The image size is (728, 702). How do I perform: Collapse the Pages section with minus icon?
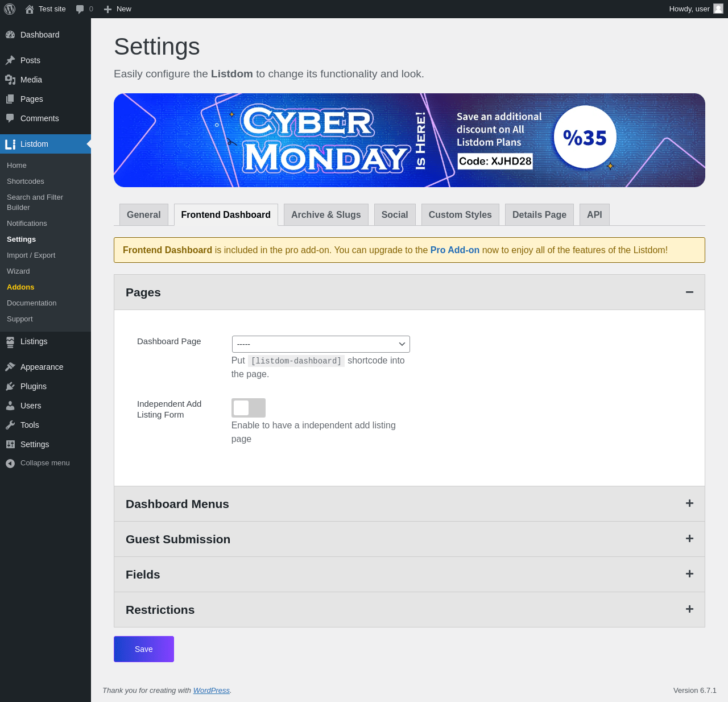click(x=689, y=292)
